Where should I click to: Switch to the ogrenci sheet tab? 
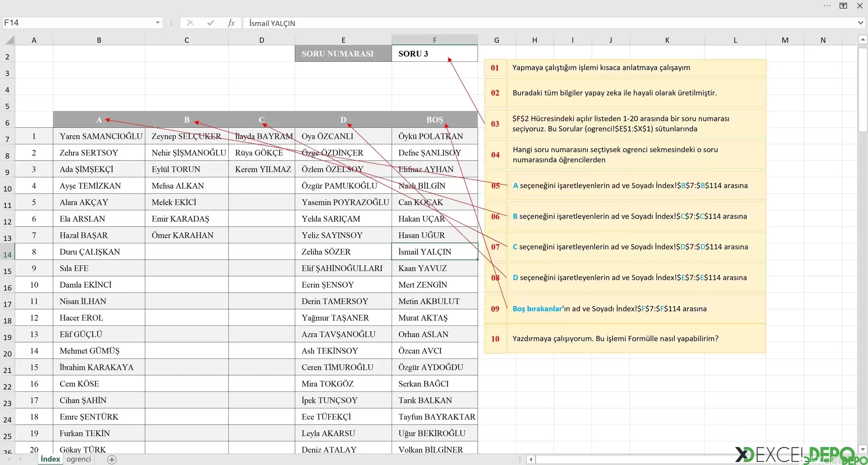(78, 459)
